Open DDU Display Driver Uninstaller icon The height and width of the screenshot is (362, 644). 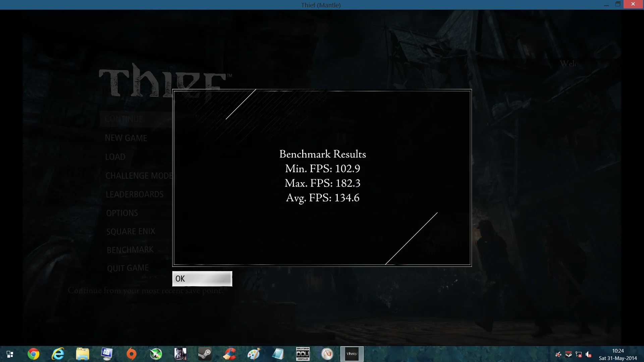pyautogui.click(x=303, y=354)
